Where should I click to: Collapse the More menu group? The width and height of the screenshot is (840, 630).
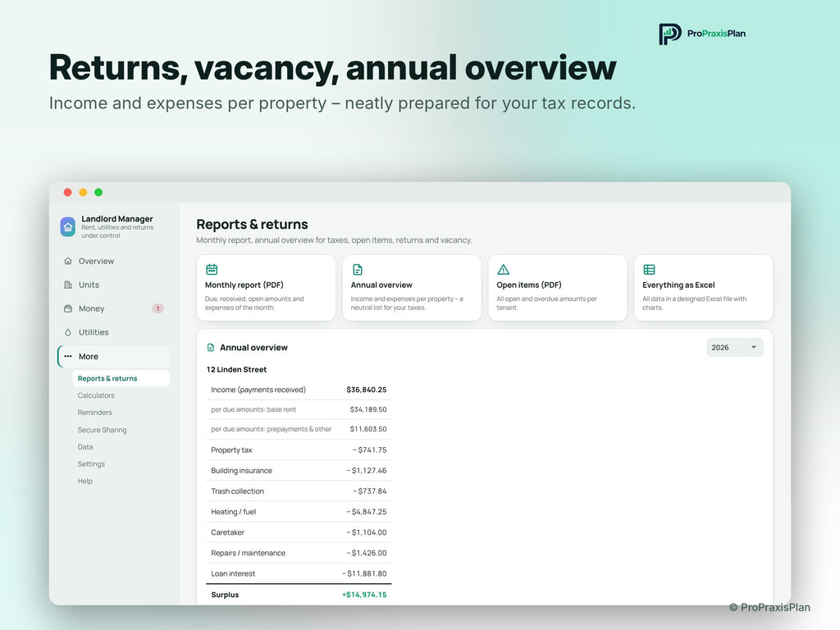pyautogui.click(x=113, y=356)
